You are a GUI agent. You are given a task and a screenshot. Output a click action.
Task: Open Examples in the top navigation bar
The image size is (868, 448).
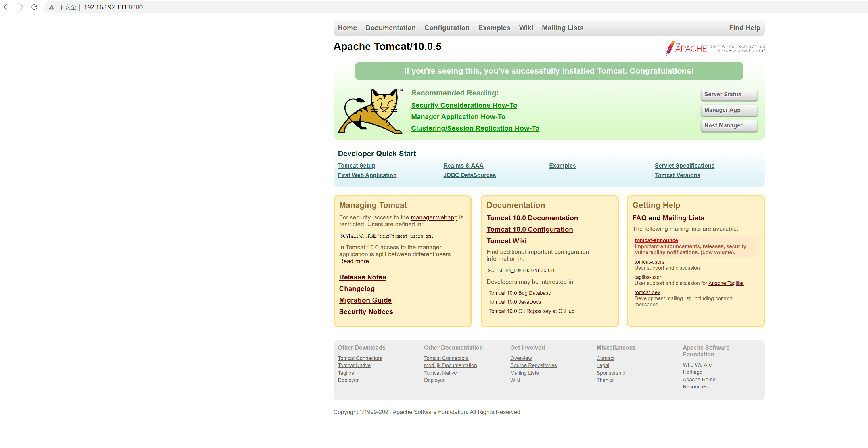tap(494, 28)
